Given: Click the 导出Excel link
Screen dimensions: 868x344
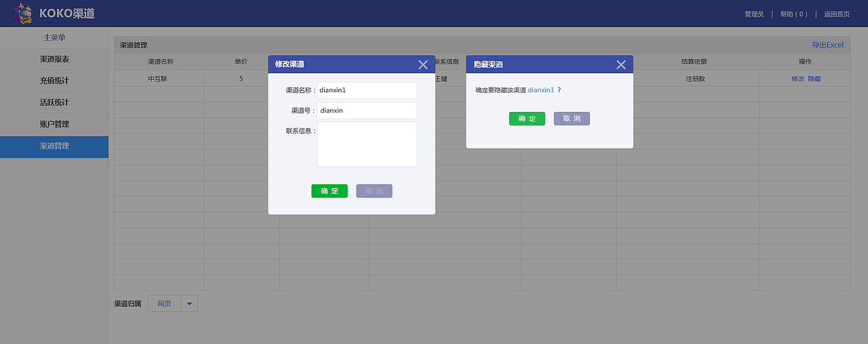Looking at the screenshot, I should click(827, 45).
